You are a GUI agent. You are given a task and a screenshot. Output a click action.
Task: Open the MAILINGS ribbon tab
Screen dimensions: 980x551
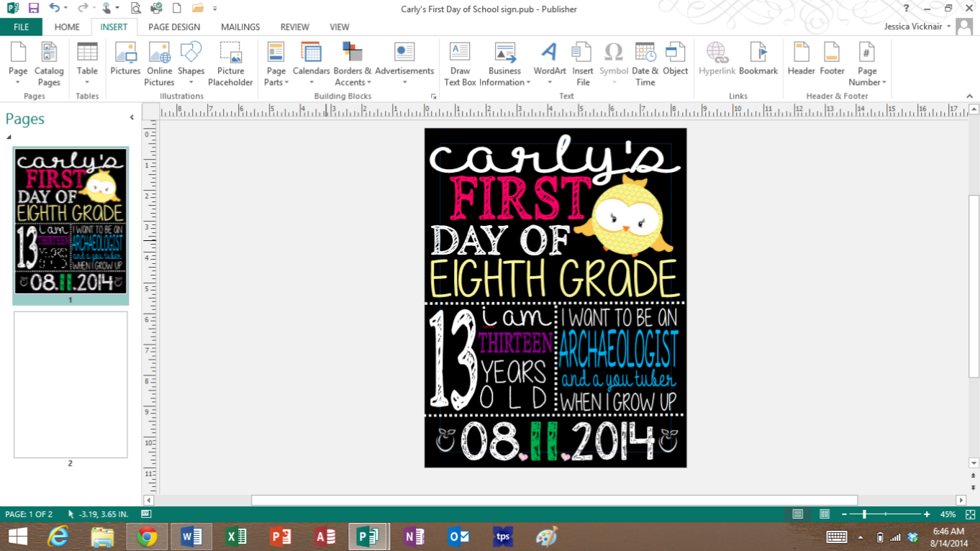(x=240, y=27)
